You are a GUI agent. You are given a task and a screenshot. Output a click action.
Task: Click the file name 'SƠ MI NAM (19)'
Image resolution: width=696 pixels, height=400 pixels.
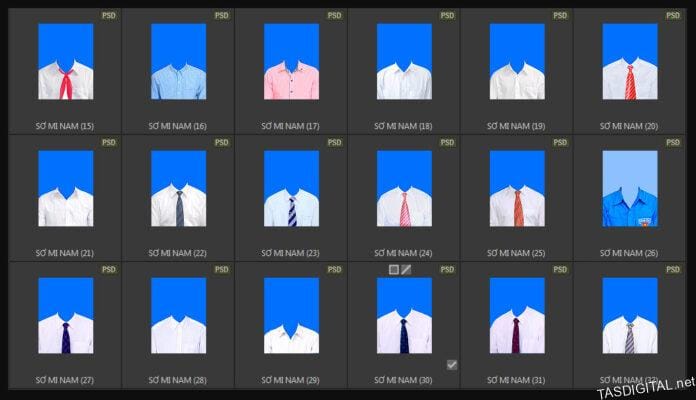pos(516,126)
